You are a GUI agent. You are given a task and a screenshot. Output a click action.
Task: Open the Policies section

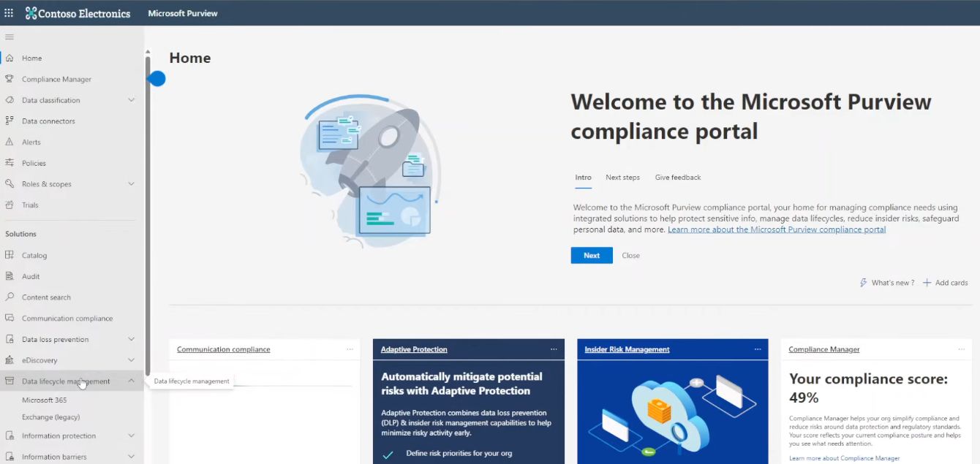pyautogui.click(x=34, y=162)
